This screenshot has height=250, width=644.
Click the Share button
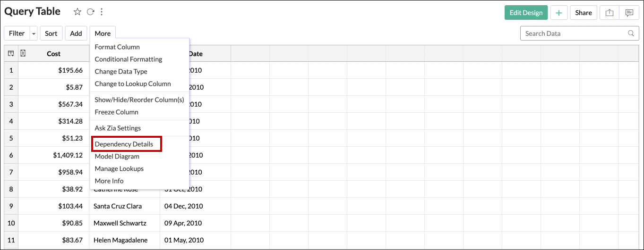(584, 13)
